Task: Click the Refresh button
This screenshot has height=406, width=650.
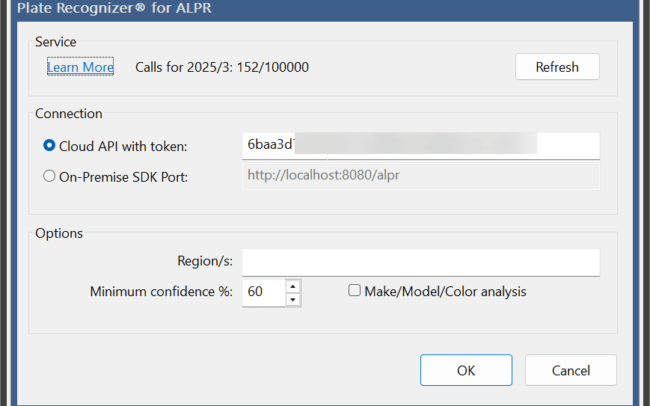Action: (x=557, y=67)
